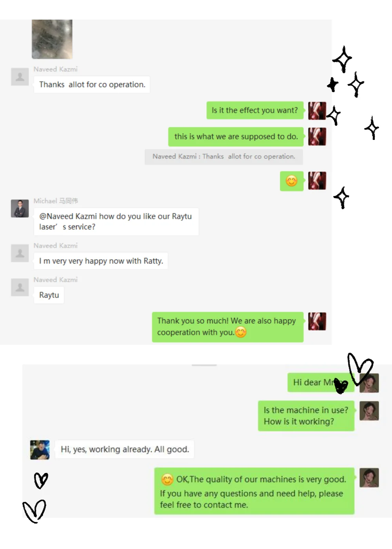This screenshot has width=392, height=549.
Task: Click the @Naveed Kazmi mention in Michael's message
Action: click(x=68, y=216)
